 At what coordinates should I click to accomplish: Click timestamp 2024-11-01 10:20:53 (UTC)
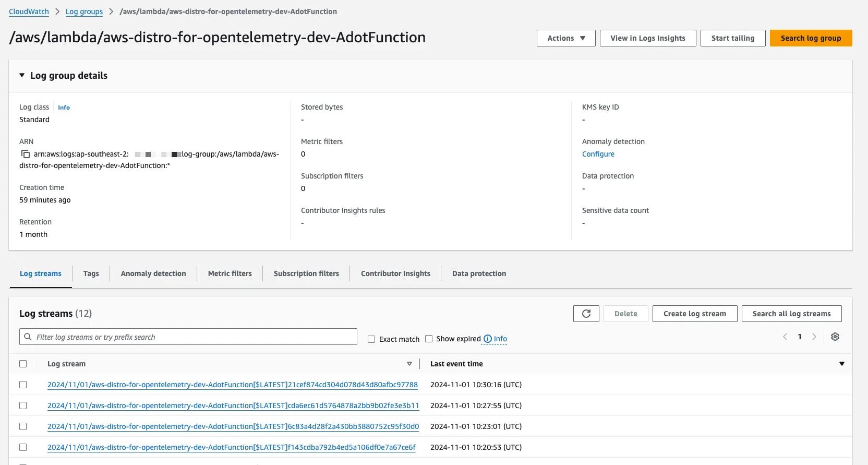coord(476,447)
